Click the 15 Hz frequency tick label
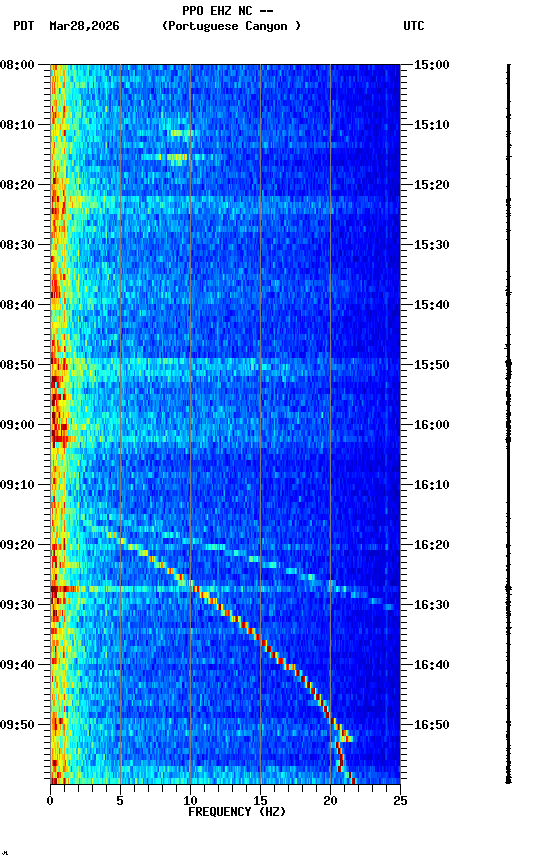552x864 pixels. coord(260,801)
